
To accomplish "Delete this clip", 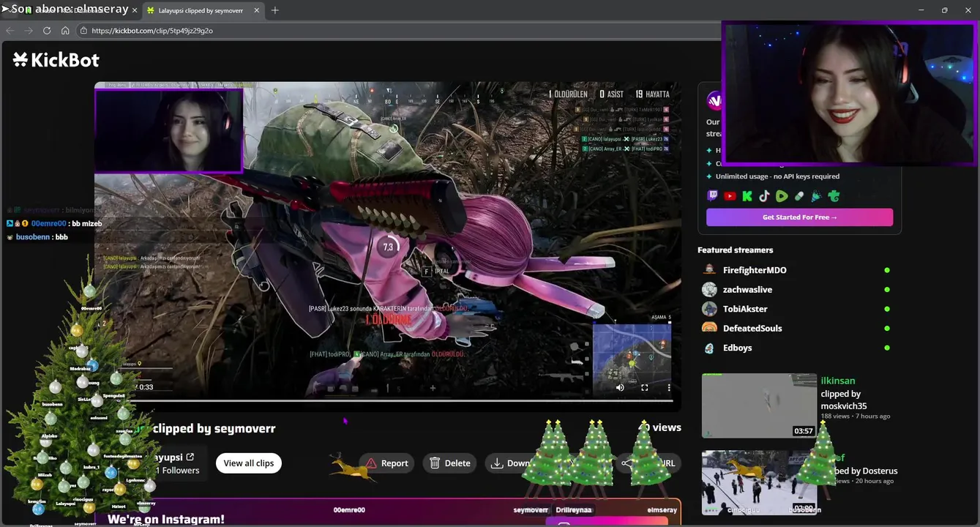I will coord(450,463).
